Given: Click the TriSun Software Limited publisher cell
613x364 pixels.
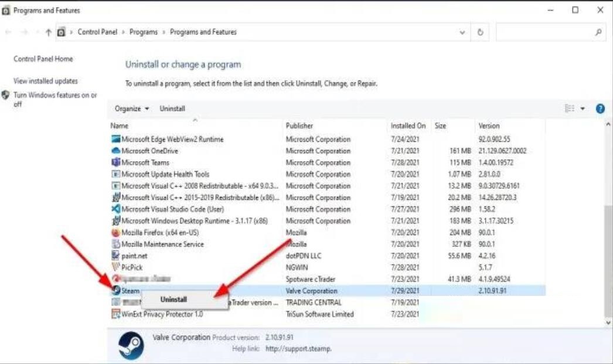Looking at the screenshot, I should point(319,314).
